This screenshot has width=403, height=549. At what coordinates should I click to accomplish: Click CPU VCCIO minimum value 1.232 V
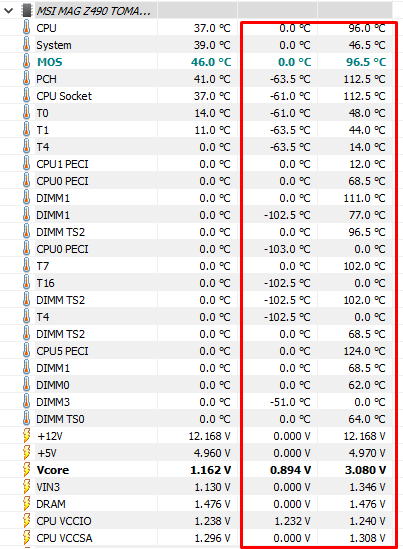[292, 521]
